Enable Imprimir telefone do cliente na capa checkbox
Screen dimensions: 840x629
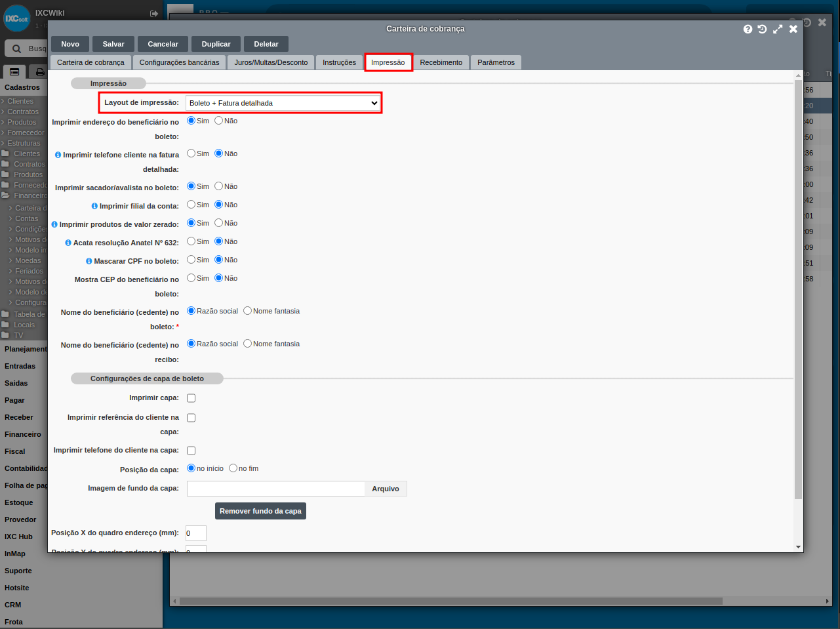coord(191,451)
